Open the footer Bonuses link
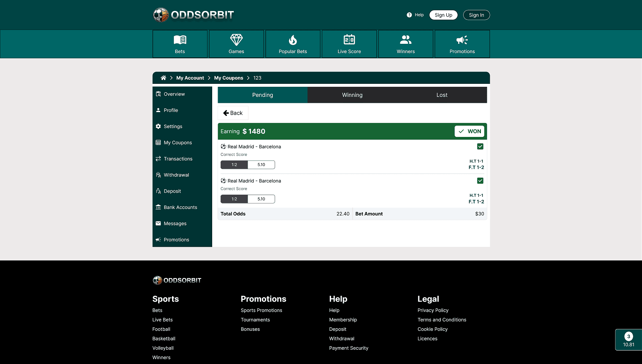Image resolution: width=642 pixels, height=364 pixels. click(250, 329)
